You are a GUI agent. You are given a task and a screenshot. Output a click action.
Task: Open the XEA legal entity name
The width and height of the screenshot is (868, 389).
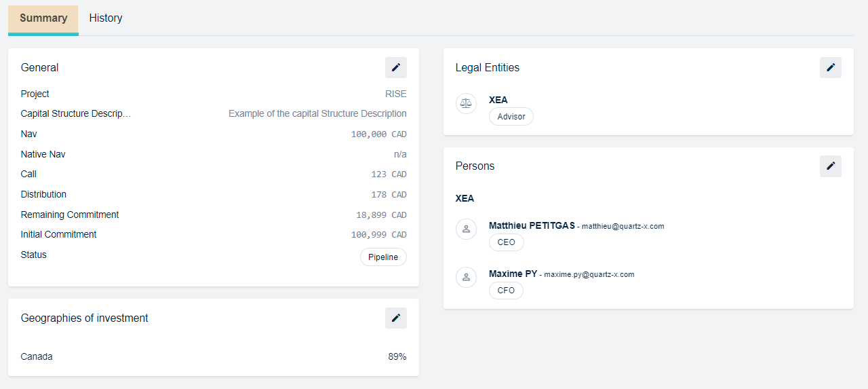498,100
